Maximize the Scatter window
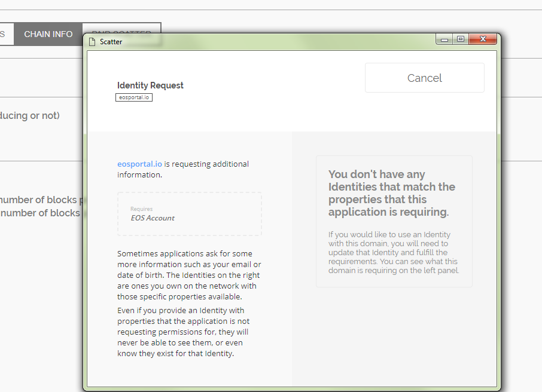This screenshot has width=542, height=392. click(461, 39)
